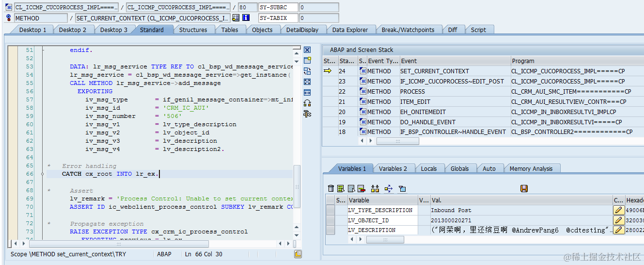Open the Auto tab
This screenshot has width=644, height=265.
(x=489, y=168)
